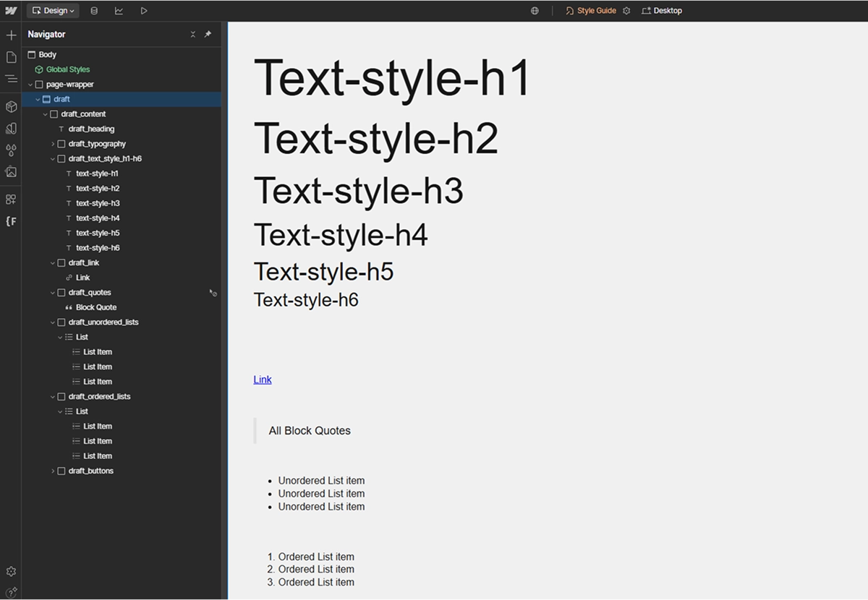Click the underlined Link on the canvas
Image resolution: width=868 pixels, height=600 pixels.
pyautogui.click(x=262, y=379)
